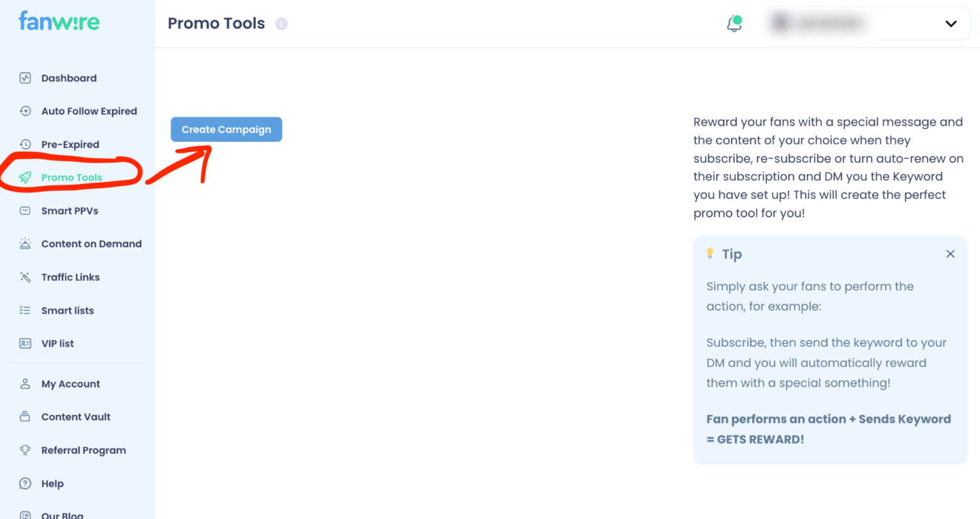Screen dimensions: 980x519
Task: Open the VIP list page
Action: [x=57, y=343]
